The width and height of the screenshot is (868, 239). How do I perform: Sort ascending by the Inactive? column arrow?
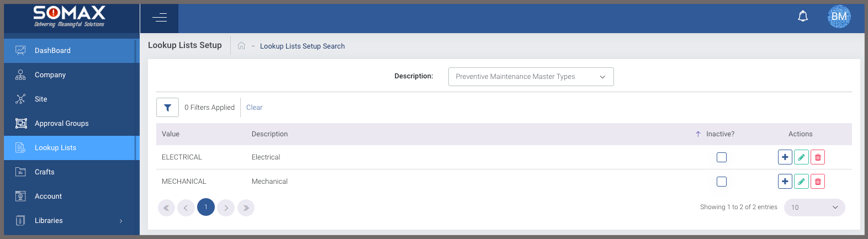[x=698, y=134]
